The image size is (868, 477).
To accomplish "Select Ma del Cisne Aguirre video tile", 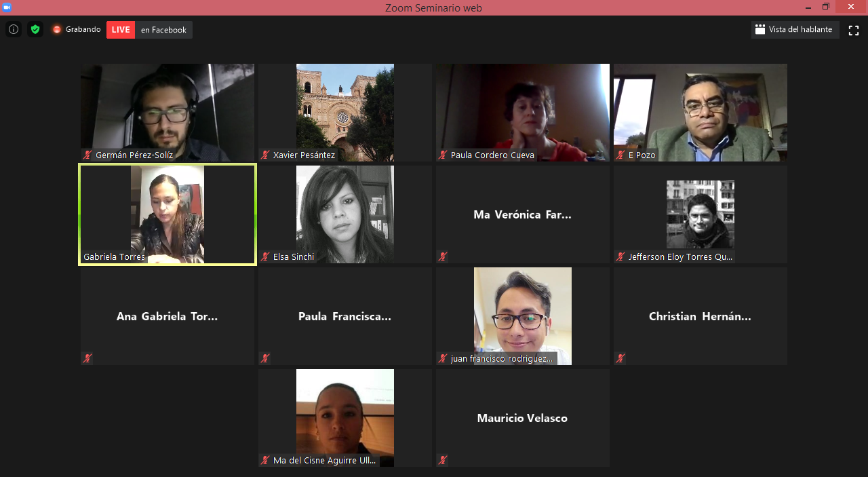I will 345,418.
